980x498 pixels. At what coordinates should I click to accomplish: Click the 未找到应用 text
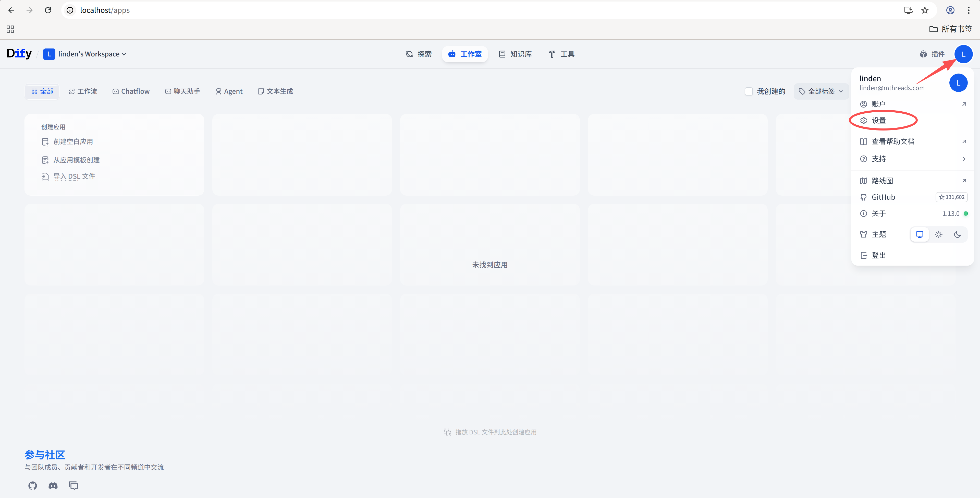(x=490, y=265)
